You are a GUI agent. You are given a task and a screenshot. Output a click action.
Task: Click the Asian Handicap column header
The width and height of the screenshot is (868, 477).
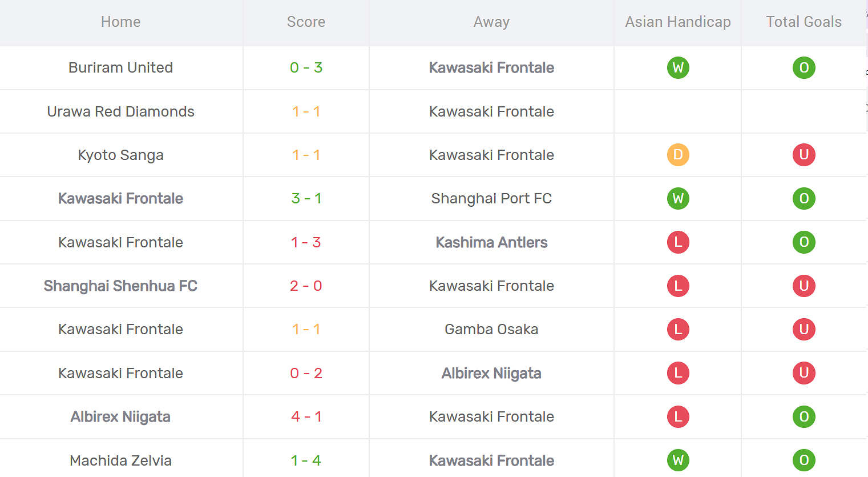[677, 22]
